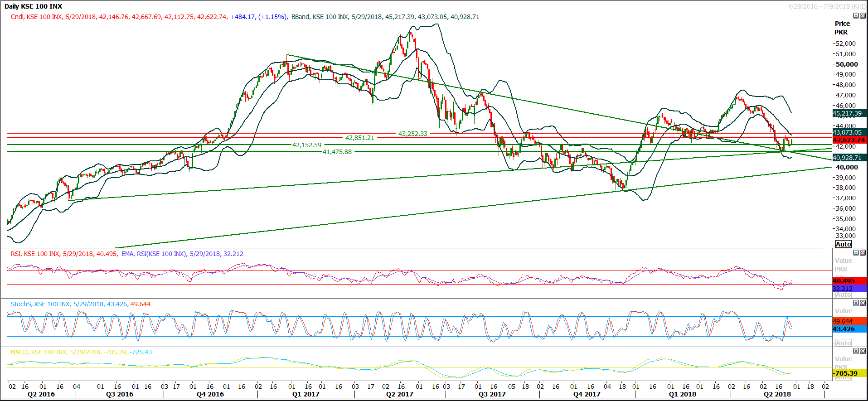Click the 33,000 price axis label
This screenshot has height=401, width=868.
click(x=846, y=236)
